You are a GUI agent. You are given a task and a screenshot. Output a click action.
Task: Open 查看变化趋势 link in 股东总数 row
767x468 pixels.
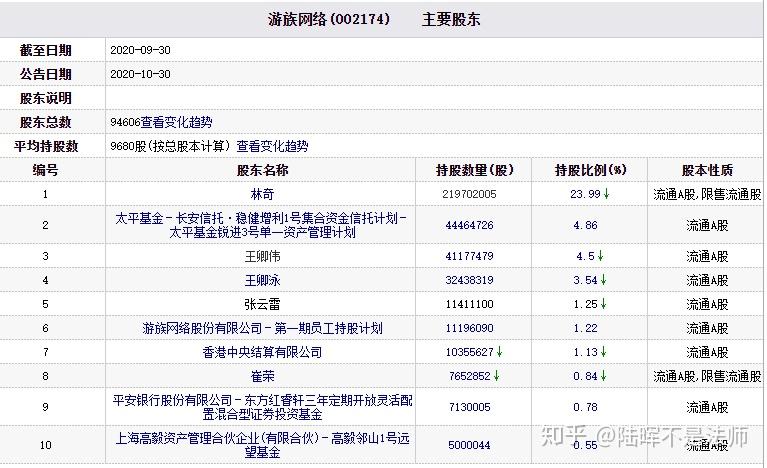[x=177, y=122]
